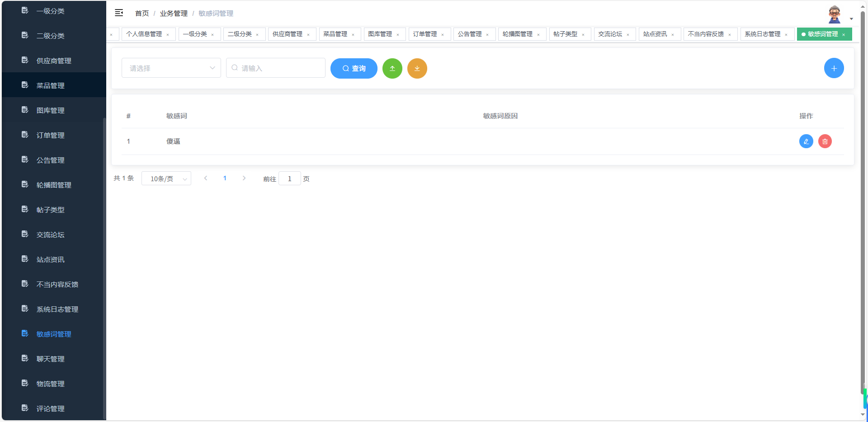
Task: Click the orange download icon button
Action: pyautogui.click(x=417, y=68)
